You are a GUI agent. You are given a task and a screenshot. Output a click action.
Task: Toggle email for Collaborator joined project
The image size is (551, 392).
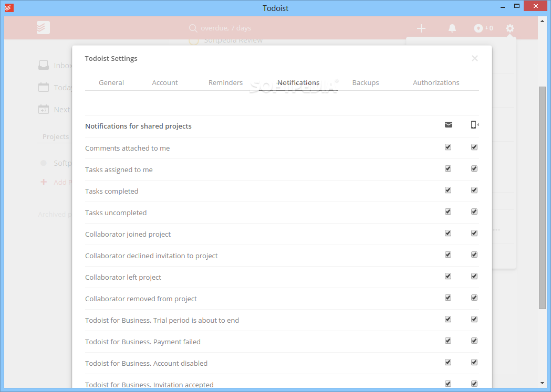tap(448, 233)
